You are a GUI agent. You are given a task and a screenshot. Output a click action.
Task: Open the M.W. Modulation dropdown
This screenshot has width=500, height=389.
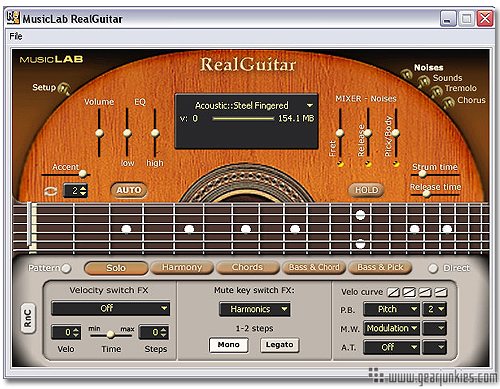point(391,328)
